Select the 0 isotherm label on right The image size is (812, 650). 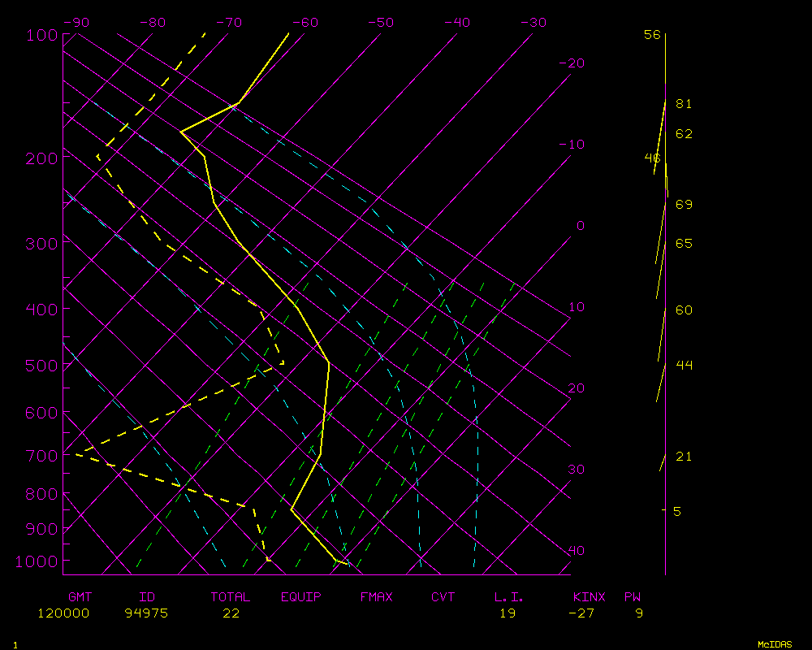click(x=580, y=226)
